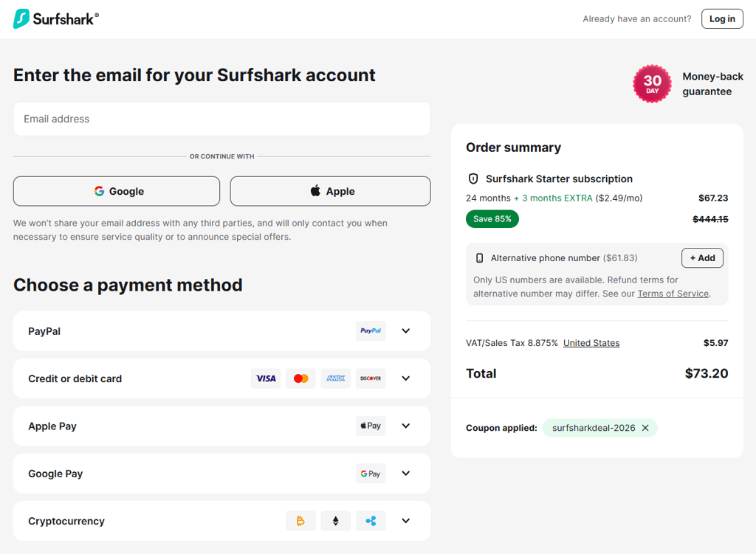Viewport: 756px width, 554px height.
Task: Click the crossed-out $444.15 price
Action: point(710,219)
